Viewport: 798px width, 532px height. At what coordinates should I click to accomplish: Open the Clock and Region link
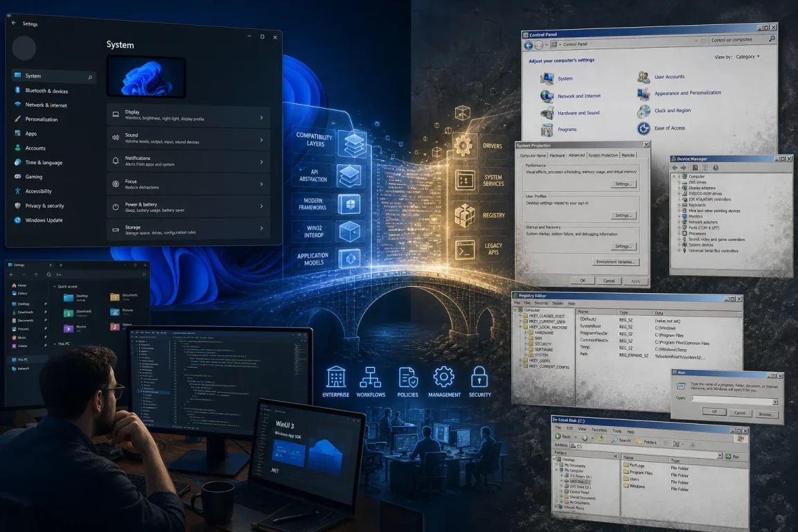pyautogui.click(x=673, y=110)
